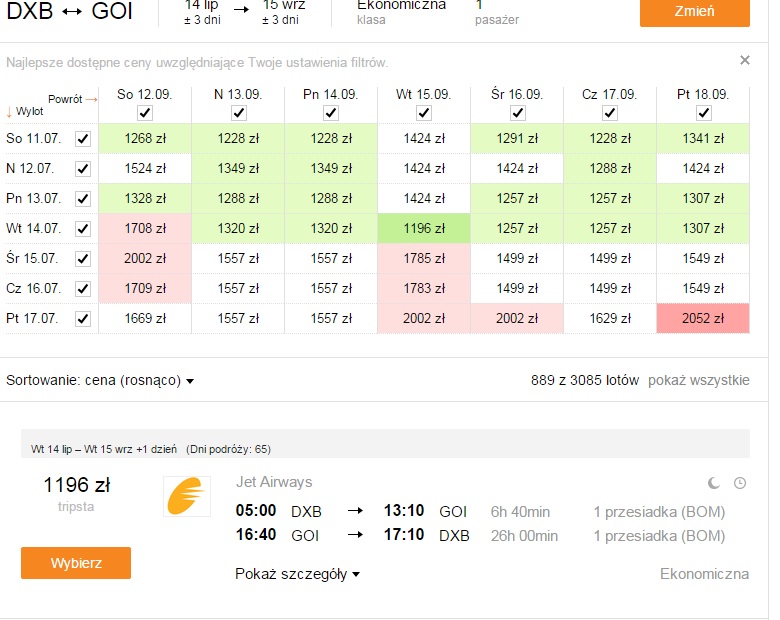Select the 1708 zł price cell
The image size is (780, 620).
click(145, 228)
